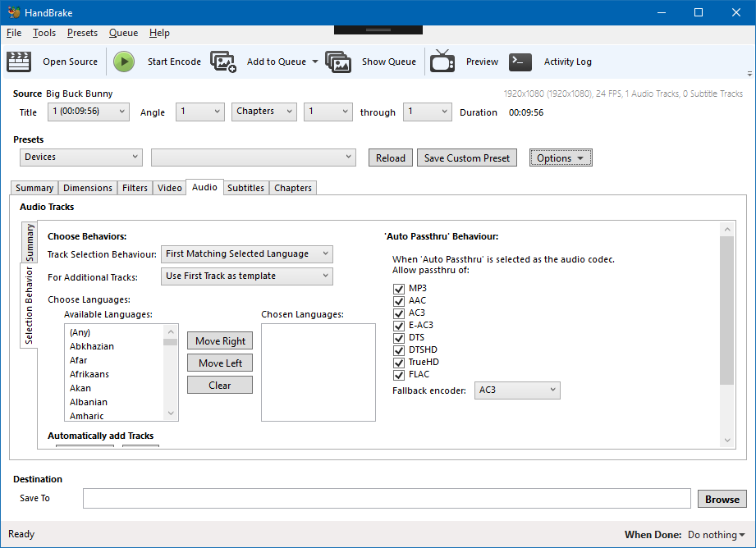Screen dimensions: 756x548
Task: Select Abkhazian in Available Languages
Action: tap(92, 346)
